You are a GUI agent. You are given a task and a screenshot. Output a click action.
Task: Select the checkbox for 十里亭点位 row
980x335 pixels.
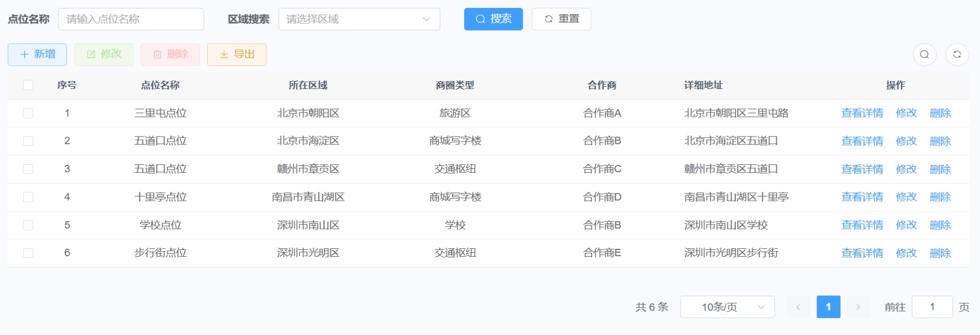tap(28, 197)
